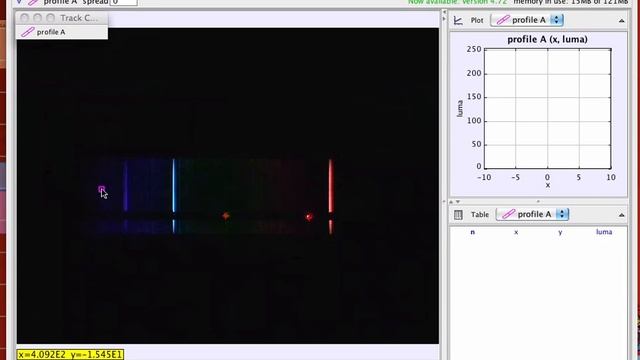
Task: Click the red calibration point near red line
Action: coord(309,217)
